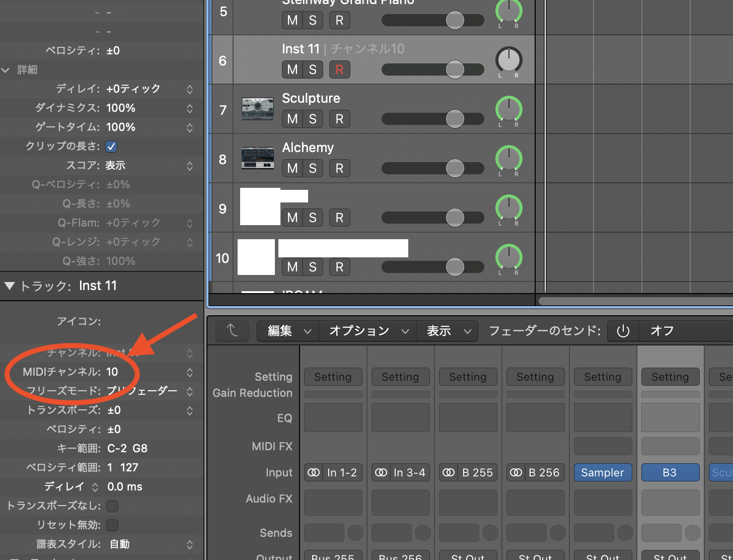Click the volume slider on the Alchemy track
The image size is (733, 560).
[x=433, y=168]
